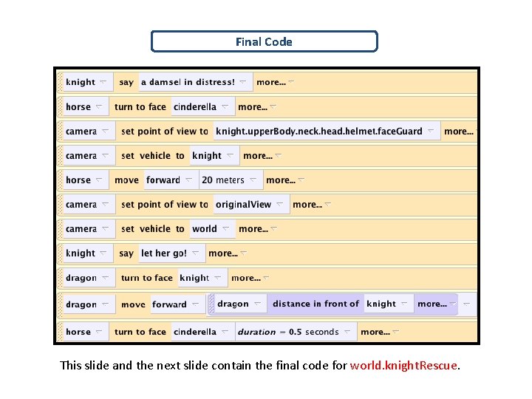Click more... in dragon turn to face row
Screen dimensions: 532x399
click(250, 278)
